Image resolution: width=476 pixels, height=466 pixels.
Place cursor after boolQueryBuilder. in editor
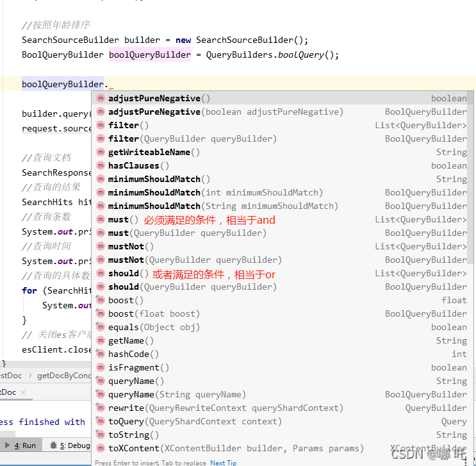[x=109, y=84]
